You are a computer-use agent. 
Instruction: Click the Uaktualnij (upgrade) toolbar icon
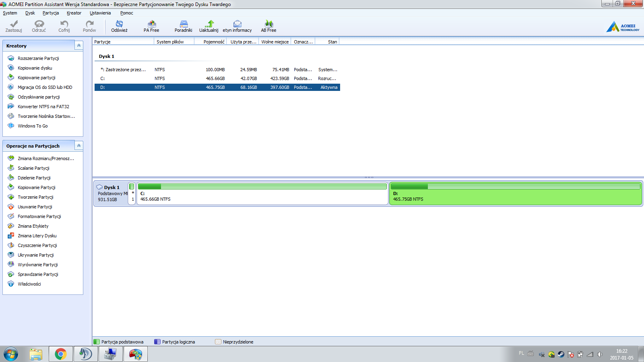(209, 26)
